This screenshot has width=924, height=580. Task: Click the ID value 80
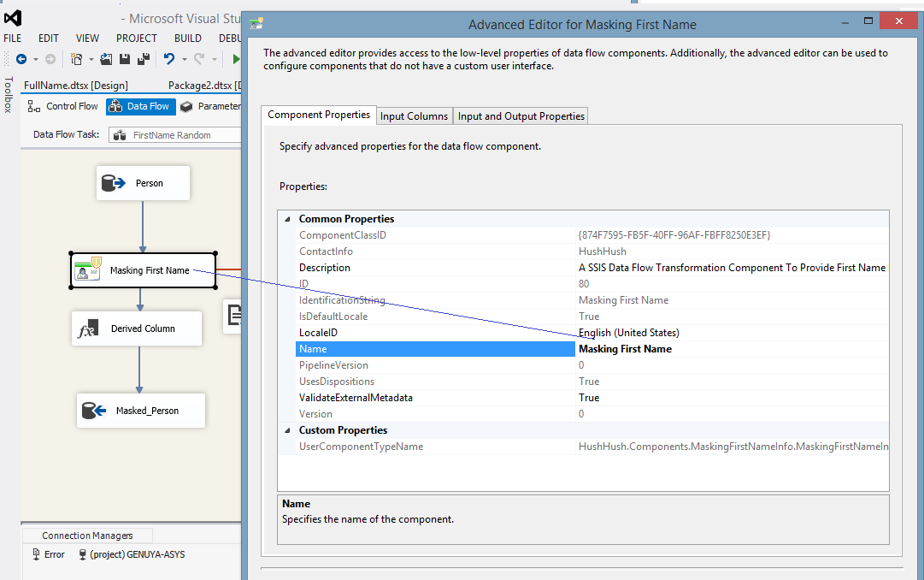click(x=584, y=284)
